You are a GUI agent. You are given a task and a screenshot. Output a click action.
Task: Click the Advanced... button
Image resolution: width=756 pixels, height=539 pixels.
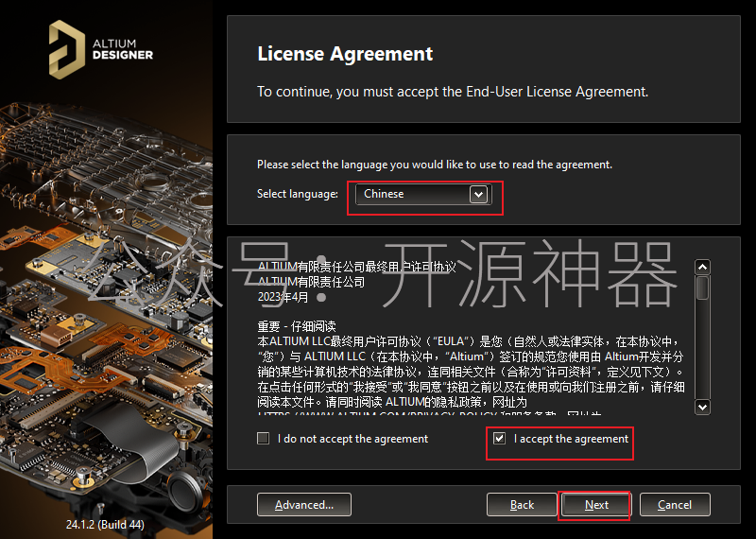303,505
